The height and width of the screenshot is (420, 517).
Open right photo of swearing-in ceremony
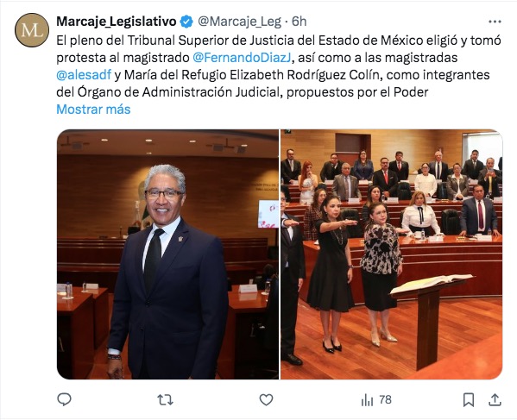(391, 254)
